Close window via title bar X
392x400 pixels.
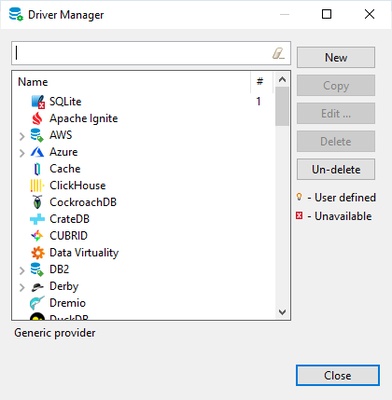(369, 14)
